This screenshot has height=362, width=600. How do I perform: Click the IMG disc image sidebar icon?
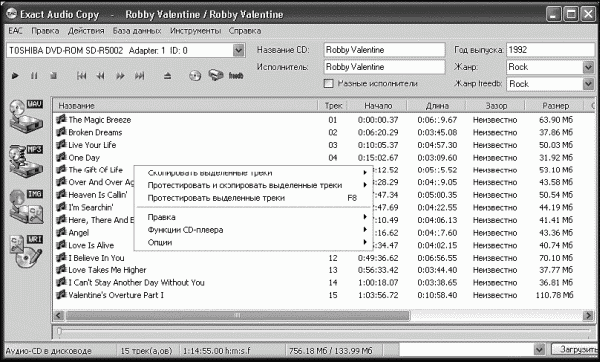point(26,207)
